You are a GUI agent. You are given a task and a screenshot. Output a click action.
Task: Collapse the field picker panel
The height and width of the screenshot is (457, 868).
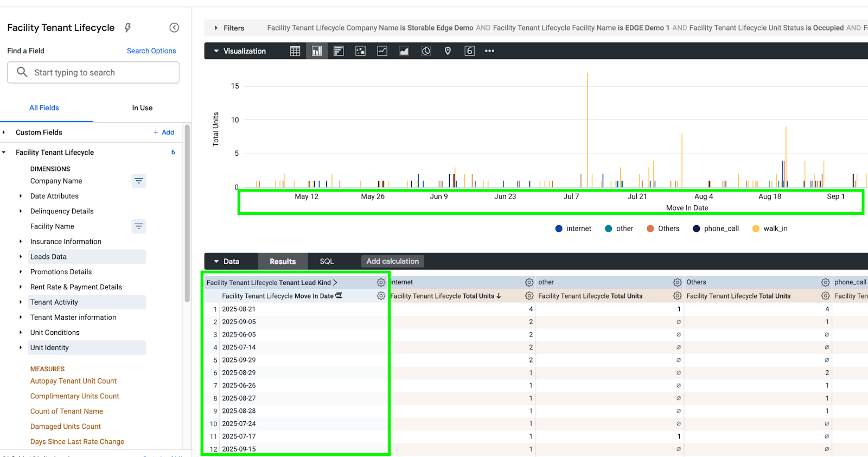[174, 28]
